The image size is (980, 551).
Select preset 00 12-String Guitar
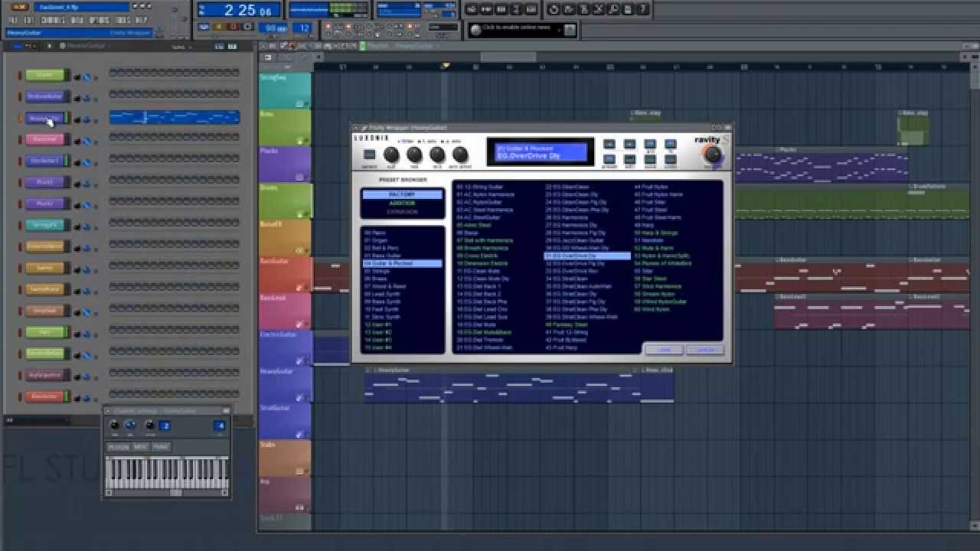click(x=480, y=187)
